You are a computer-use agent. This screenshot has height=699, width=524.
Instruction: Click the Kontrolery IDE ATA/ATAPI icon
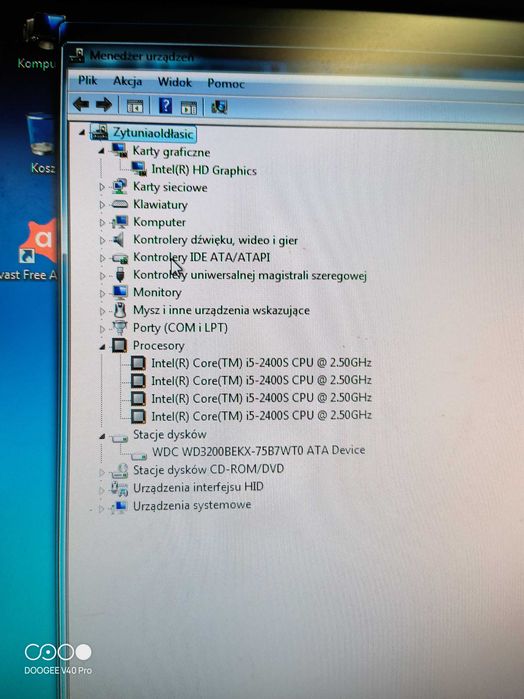click(x=120, y=258)
